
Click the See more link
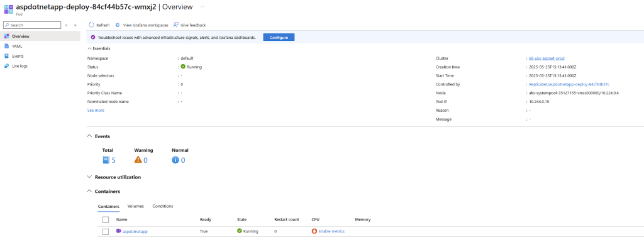pos(96,110)
